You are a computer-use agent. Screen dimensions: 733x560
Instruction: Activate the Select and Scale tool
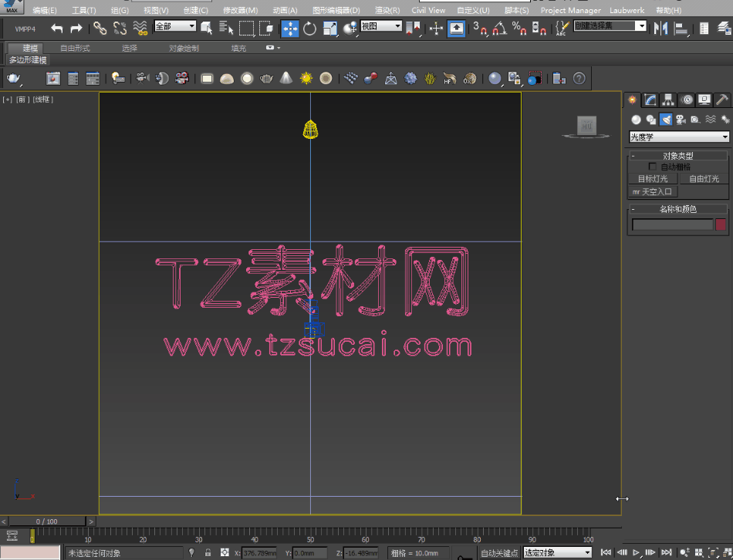coord(330,29)
